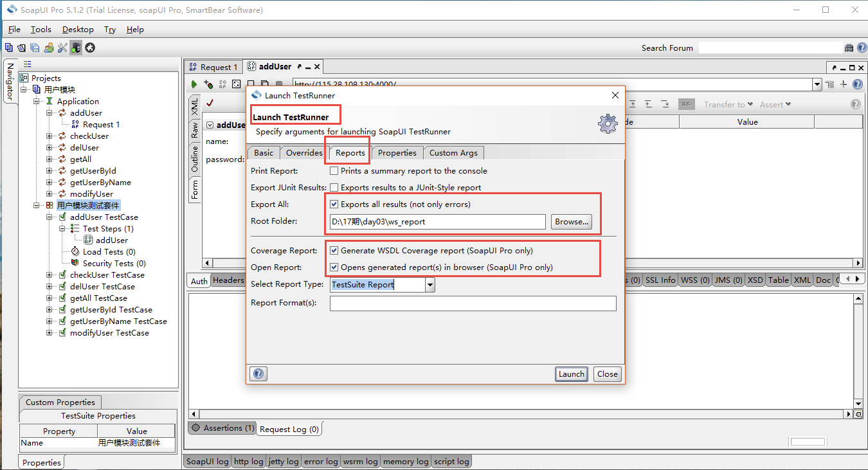Image resolution: width=868 pixels, height=470 pixels.
Task: Click the magnifier icon at scrollbar corner
Action: [858, 415]
